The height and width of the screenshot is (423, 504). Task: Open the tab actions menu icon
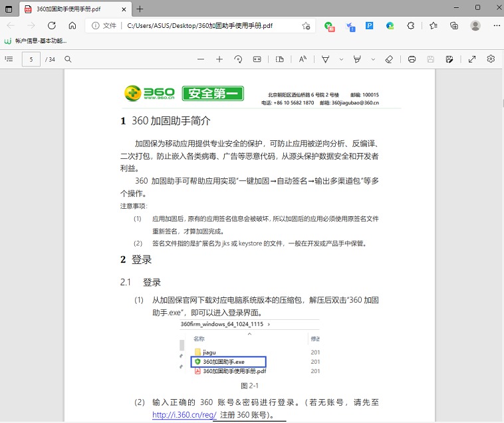tap(9, 9)
